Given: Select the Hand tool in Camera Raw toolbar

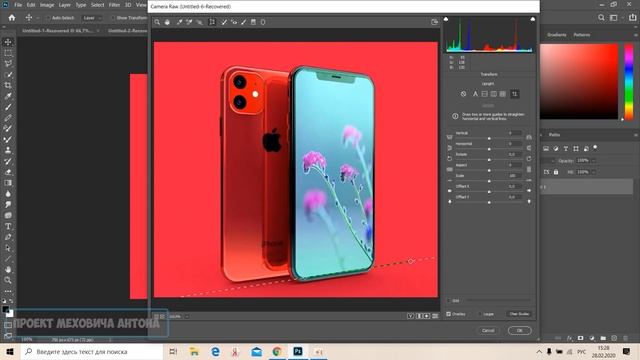Looking at the screenshot, I should tap(167, 22).
